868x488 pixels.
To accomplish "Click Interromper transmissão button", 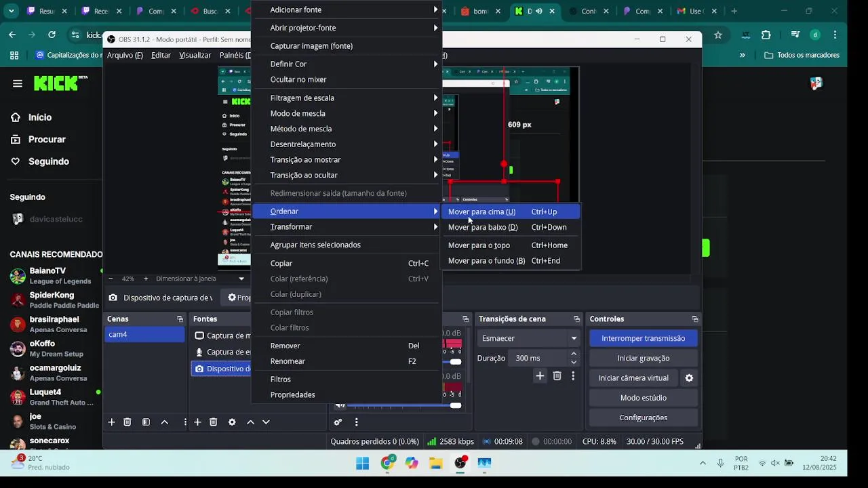I will (643, 338).
